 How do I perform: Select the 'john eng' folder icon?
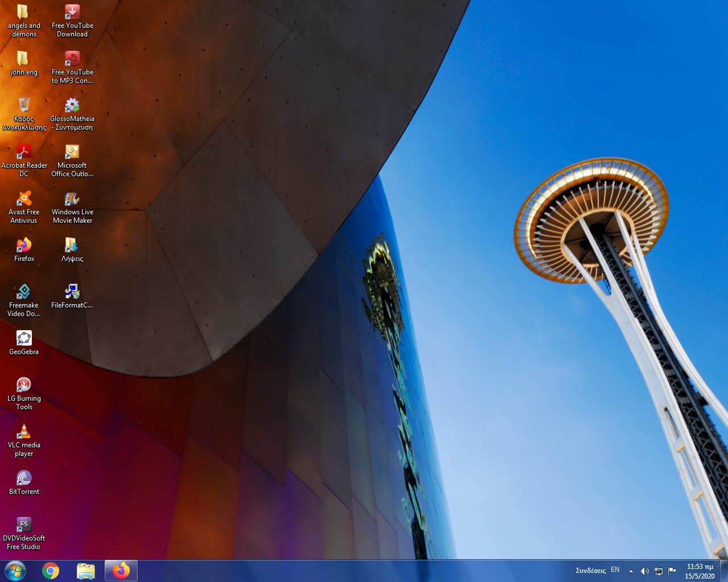(x=24, y=63)
